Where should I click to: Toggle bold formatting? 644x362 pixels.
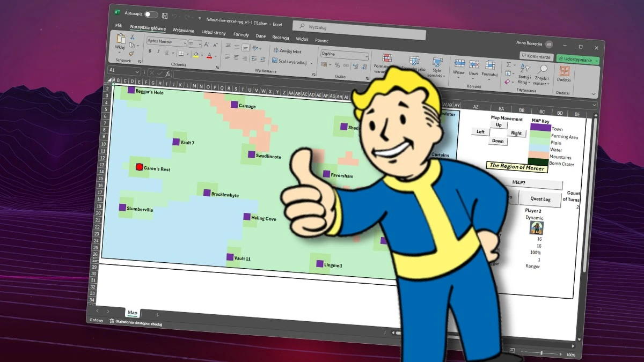150,51
